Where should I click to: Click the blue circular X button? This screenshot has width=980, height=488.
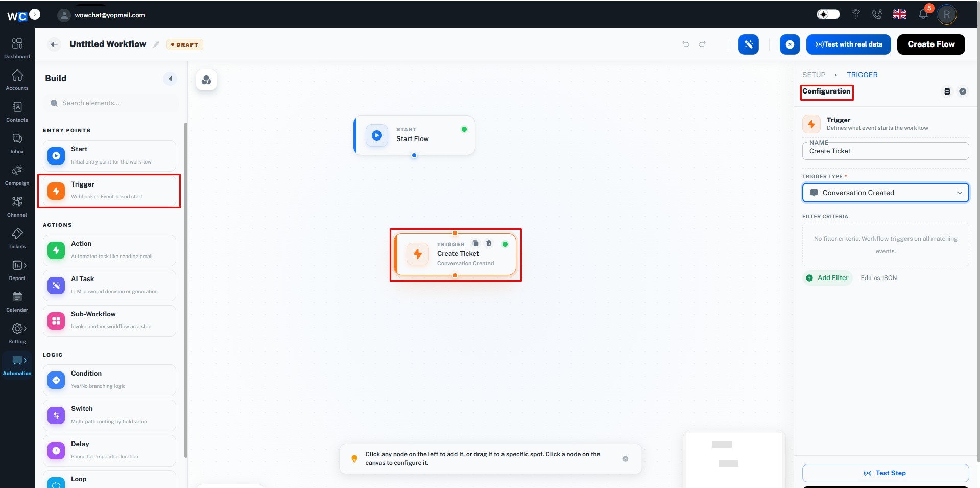tap(790, 44)
